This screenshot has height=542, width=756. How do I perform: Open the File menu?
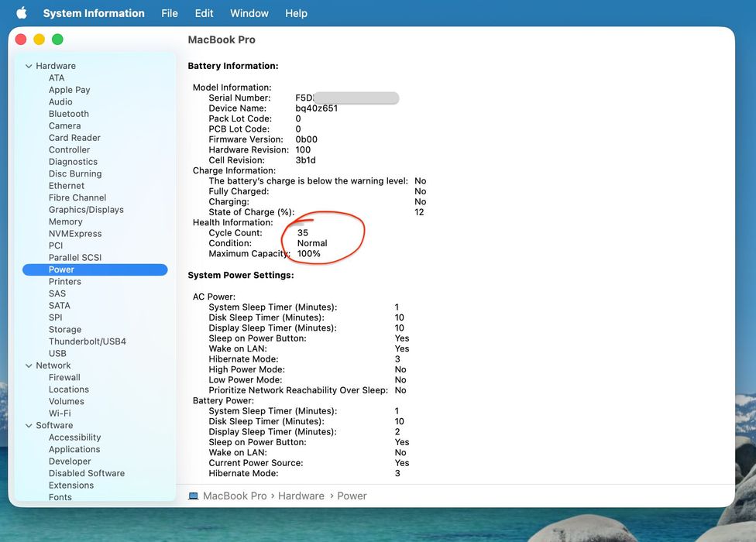tap(169, 13)
